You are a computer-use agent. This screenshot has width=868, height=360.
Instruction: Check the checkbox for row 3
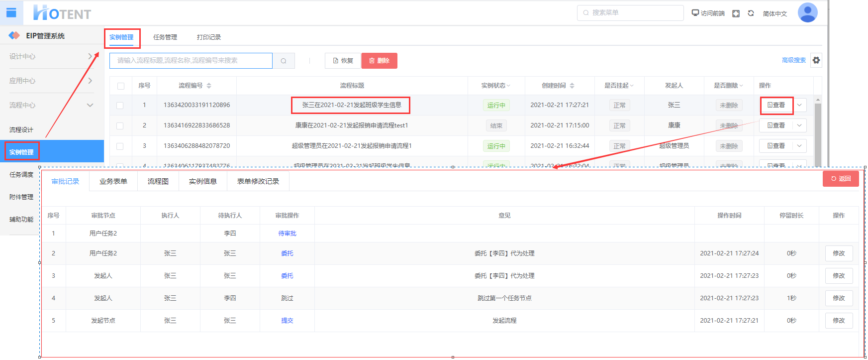pos(120,146)
